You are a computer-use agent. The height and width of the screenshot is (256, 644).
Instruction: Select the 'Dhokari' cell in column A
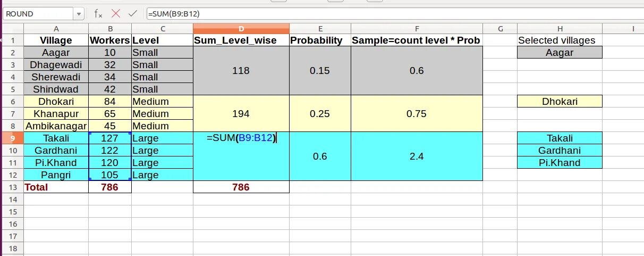56,102
